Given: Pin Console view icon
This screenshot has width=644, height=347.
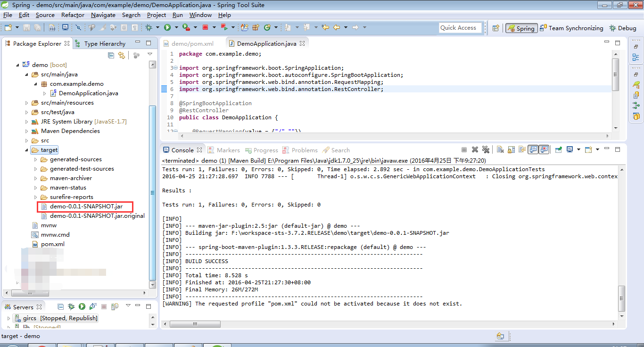Looking at the screenshot, I should [x=559, y=149].
